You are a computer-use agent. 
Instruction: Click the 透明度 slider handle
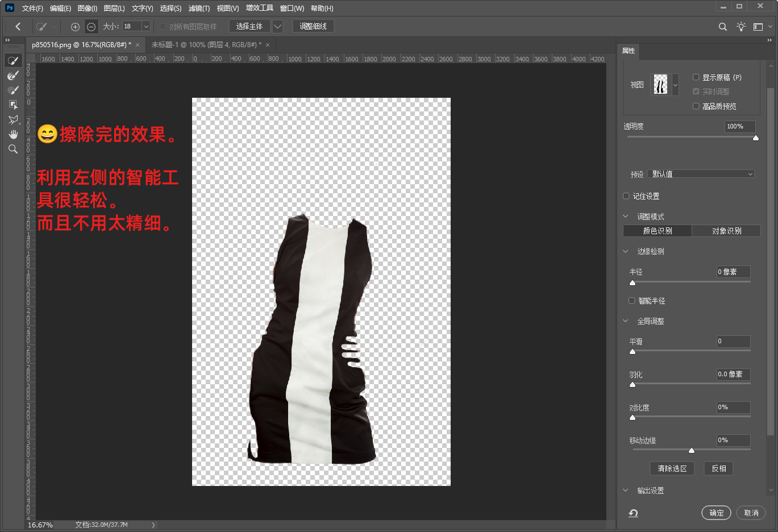(x=756, y=138)
